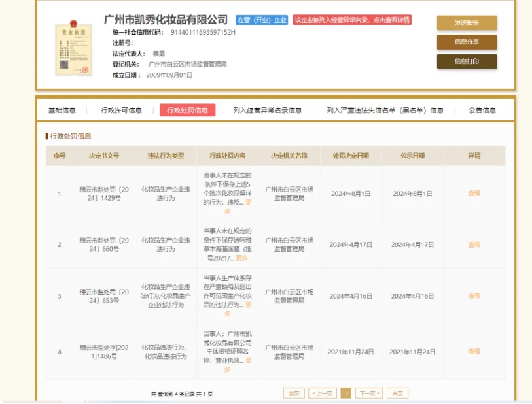
Task: Click penalty decision date 2024年4月17日
Action: (x=351, y=244)
